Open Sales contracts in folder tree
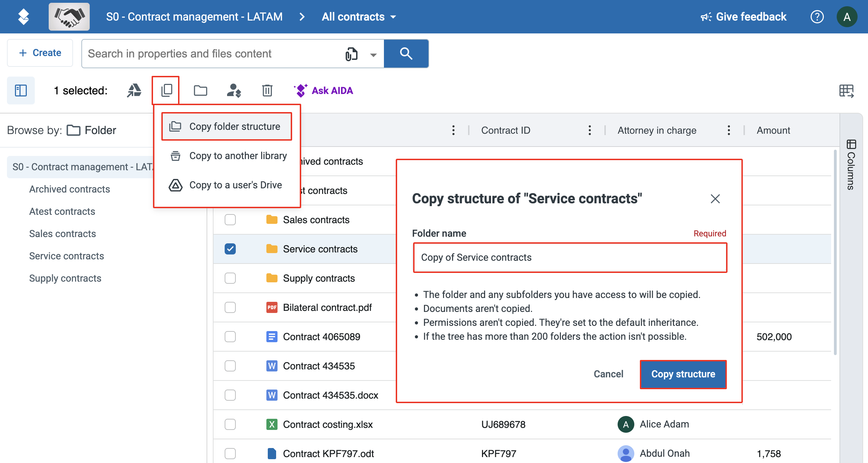 pos(63,234)
